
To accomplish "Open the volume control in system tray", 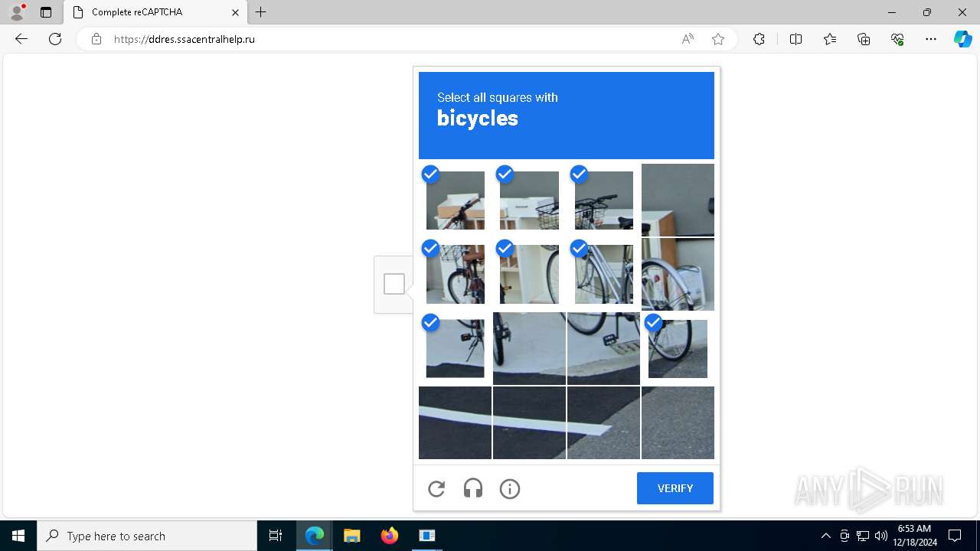I will (x=880, y=536).
